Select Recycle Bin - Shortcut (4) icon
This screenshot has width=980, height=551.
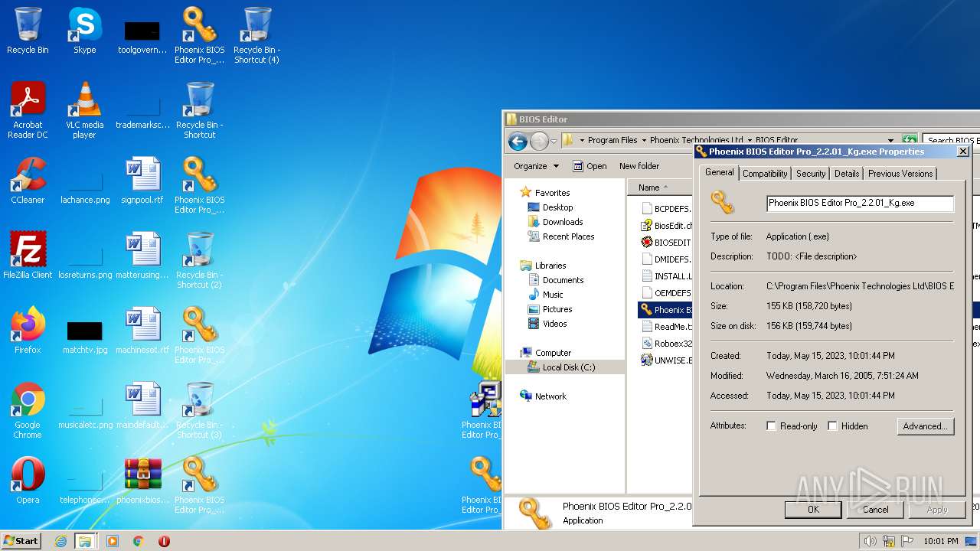[256, 35]
